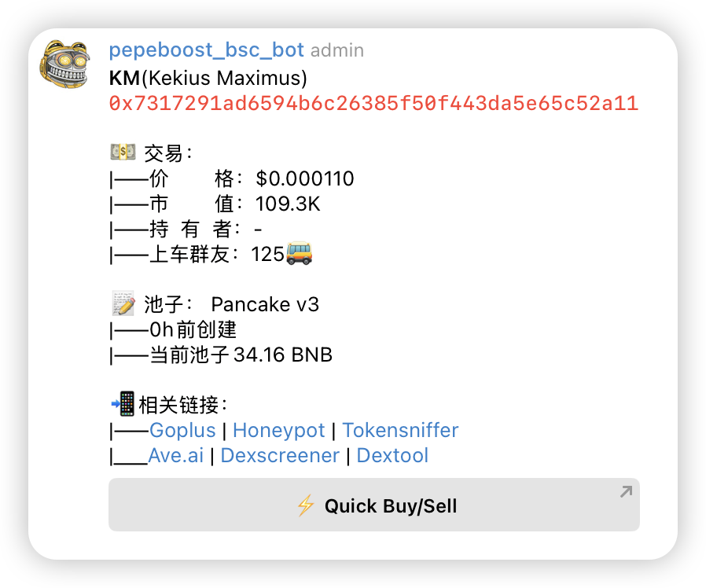The image size is (706, 588).
Task: Click the memo pencil emoji near 池子
Action: [x=123, y=303]
